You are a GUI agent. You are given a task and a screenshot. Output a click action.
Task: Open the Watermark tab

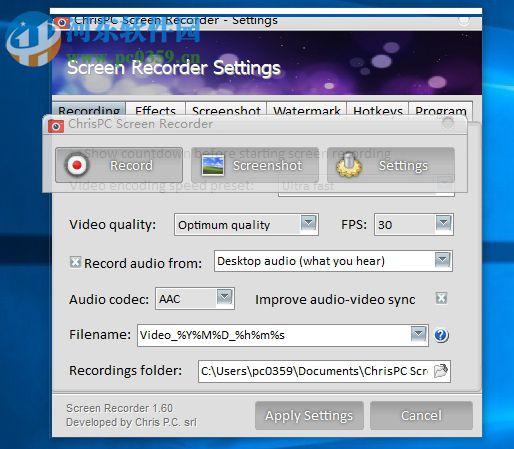coord(307,110)
